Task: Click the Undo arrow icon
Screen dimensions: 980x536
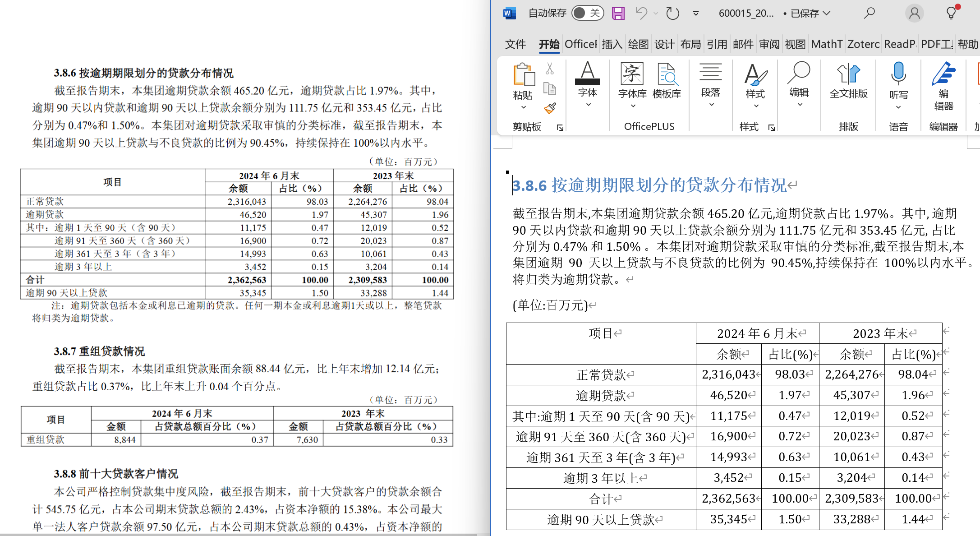Action: [641, 13]
